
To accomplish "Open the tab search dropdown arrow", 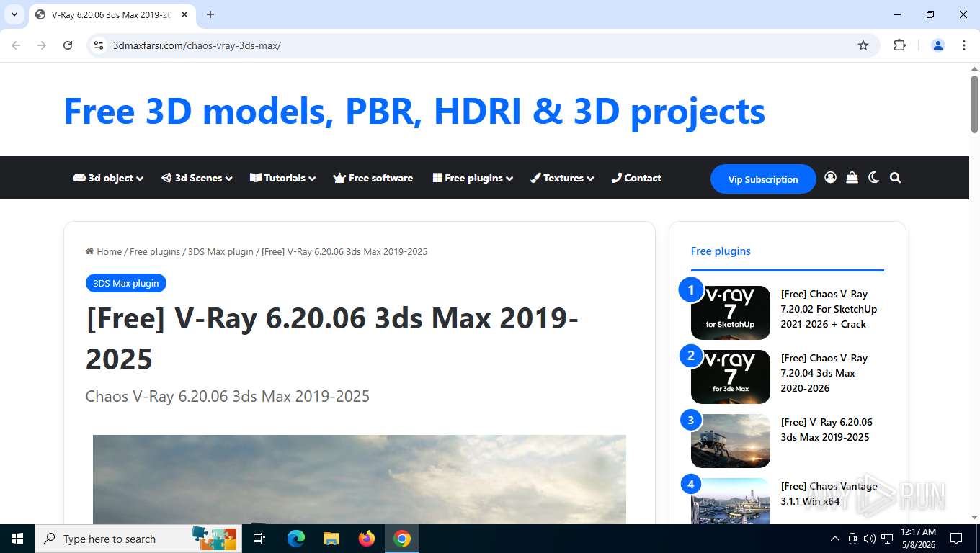I will click(x=14, y=14).
